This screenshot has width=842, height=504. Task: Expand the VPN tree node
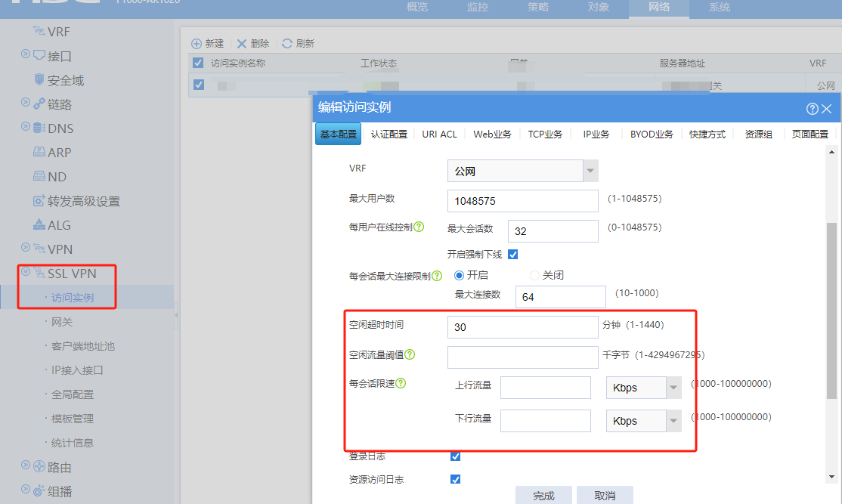[25, 247]
